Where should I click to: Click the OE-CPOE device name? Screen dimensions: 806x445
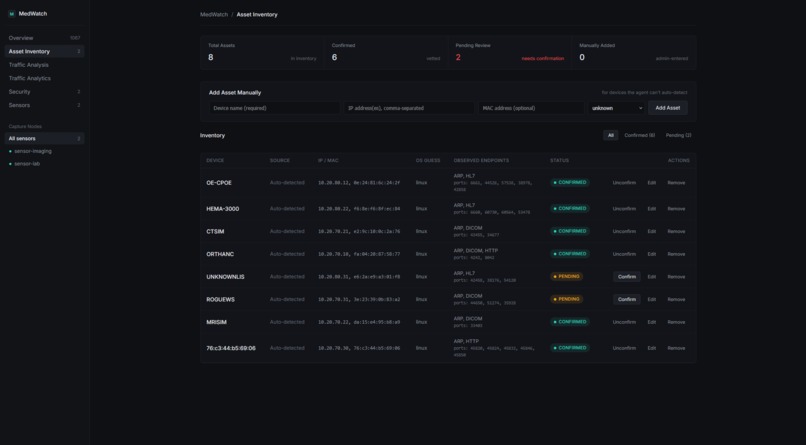click(x=219, y=182)
